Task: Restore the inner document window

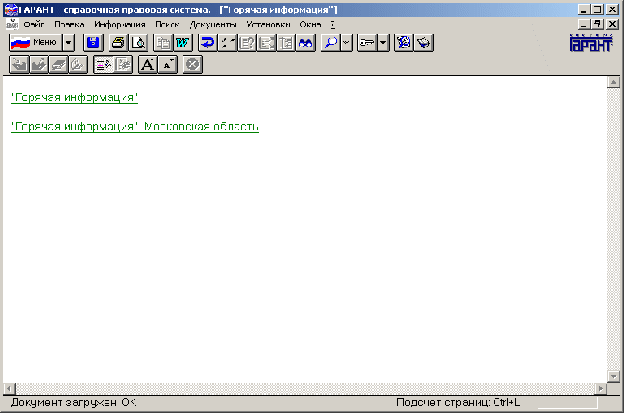Action: 597,24
